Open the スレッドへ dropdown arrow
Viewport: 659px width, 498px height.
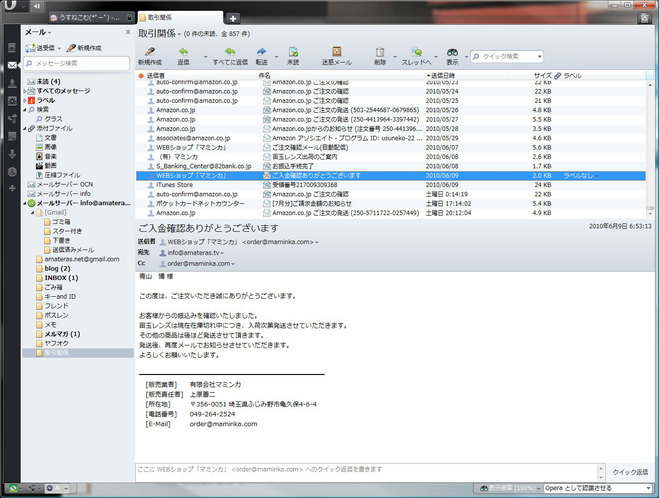click(x=436, y=56)
